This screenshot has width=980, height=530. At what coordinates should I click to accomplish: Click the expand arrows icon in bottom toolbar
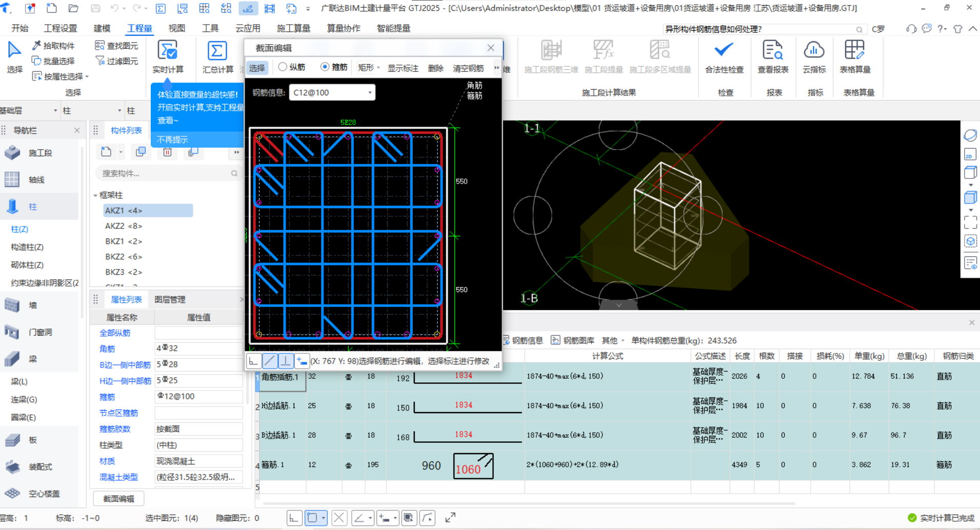(450, 518)
